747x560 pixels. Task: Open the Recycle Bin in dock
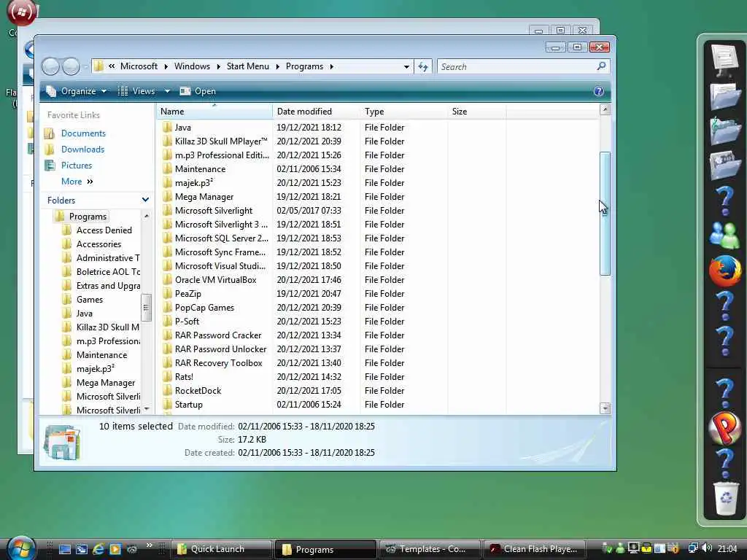click(726, 498)
